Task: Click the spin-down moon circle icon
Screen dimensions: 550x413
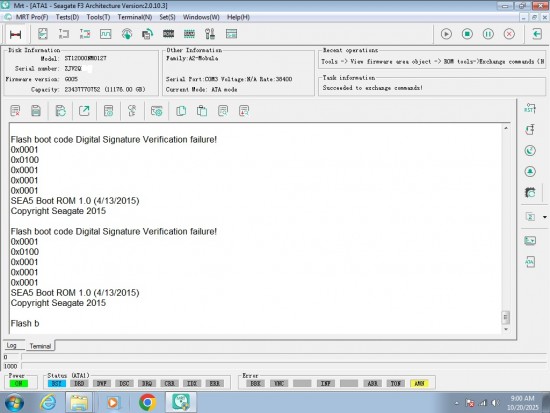Action: click(530, 151)
